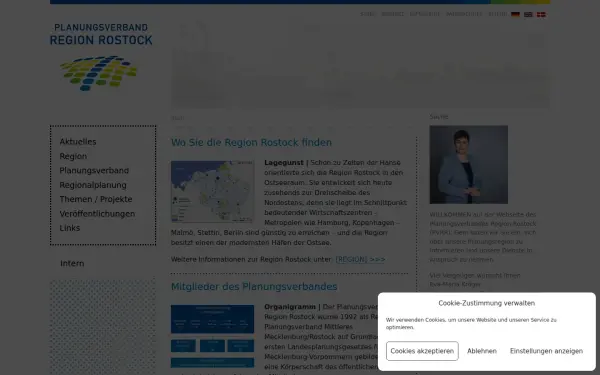
Task: Open Veröffentlichungen in the sidebar menu
Action: pos(97,214)
